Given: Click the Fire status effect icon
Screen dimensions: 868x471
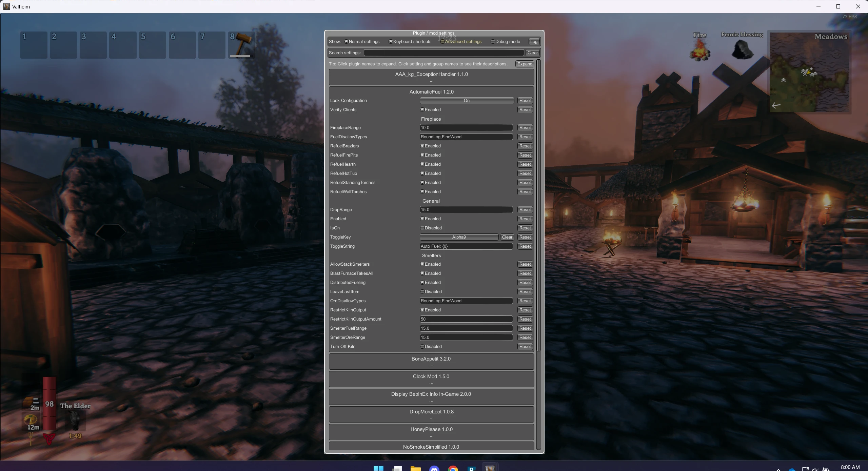Looking at the screenshot, I should tap(700, 50).
